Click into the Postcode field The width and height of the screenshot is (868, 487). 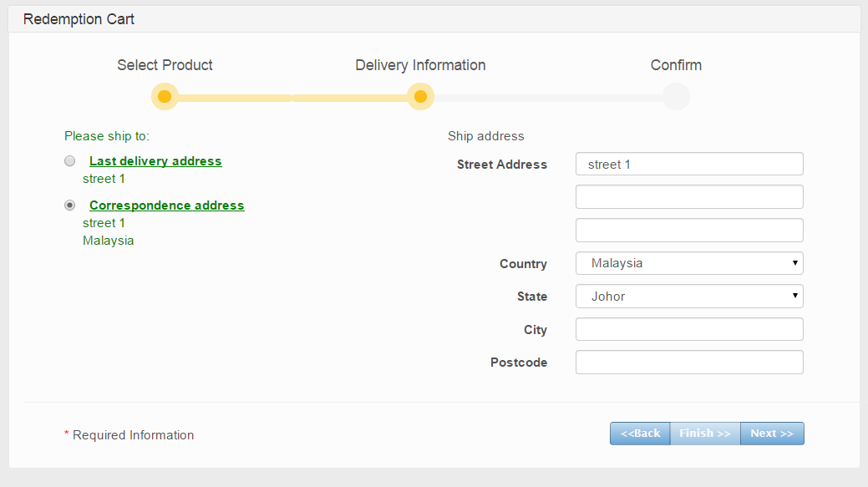click(x=689, y=363)
